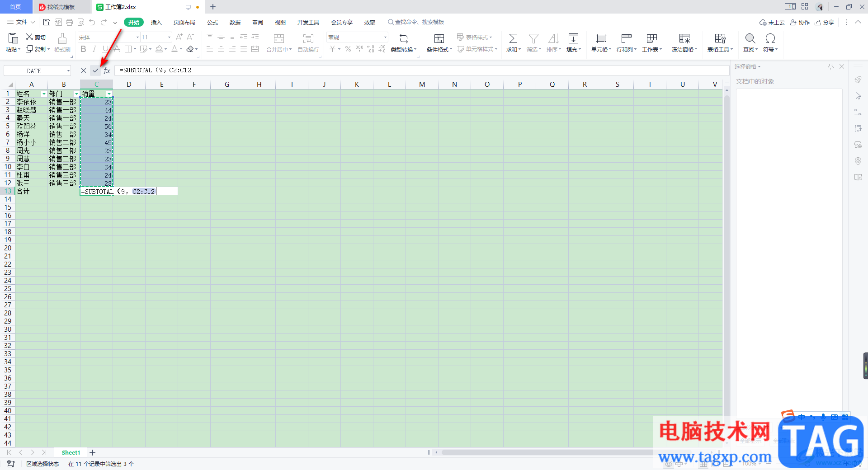Open the number format 常规 dropdown
The image size is (868, 470).
(385, 37)
